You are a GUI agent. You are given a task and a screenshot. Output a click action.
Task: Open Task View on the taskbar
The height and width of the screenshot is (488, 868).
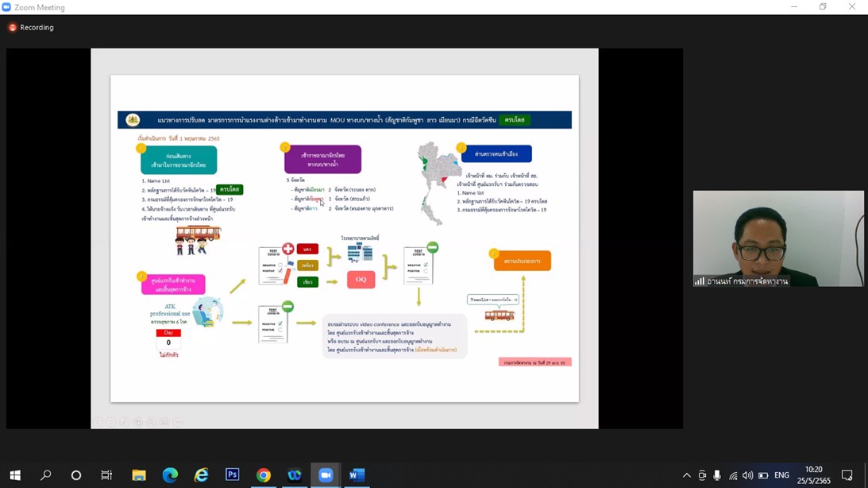tap(106, 475)
